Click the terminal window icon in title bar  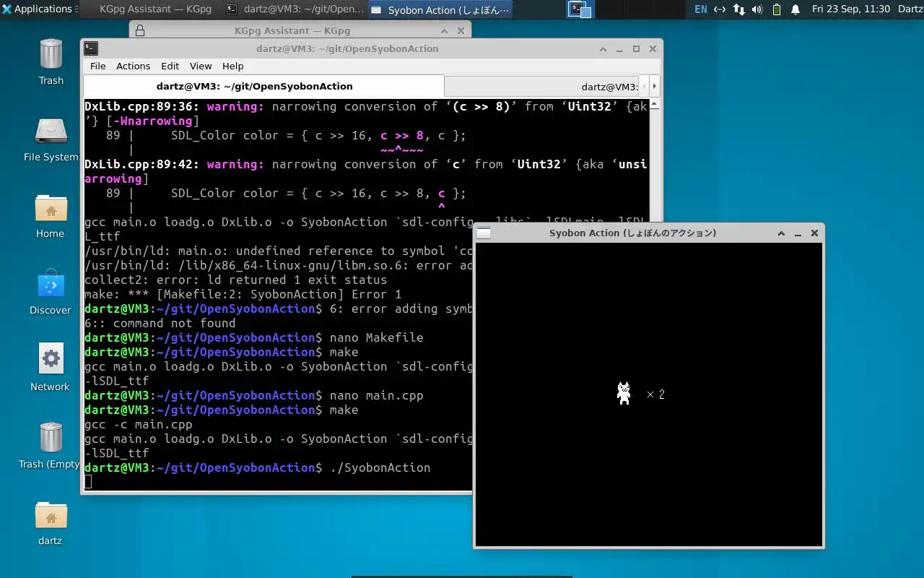click(x=91, y=48)
